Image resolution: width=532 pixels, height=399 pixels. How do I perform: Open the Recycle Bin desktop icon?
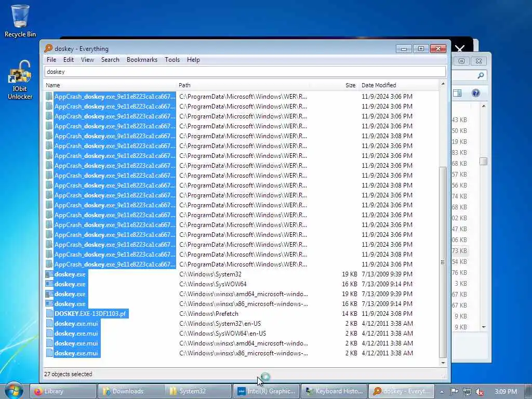coord(20,21)
